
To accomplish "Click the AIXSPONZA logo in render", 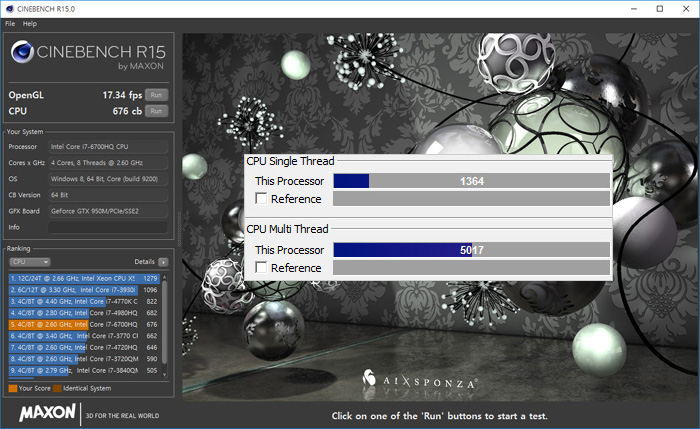I will pyautogui.click(x=420, y=380).
